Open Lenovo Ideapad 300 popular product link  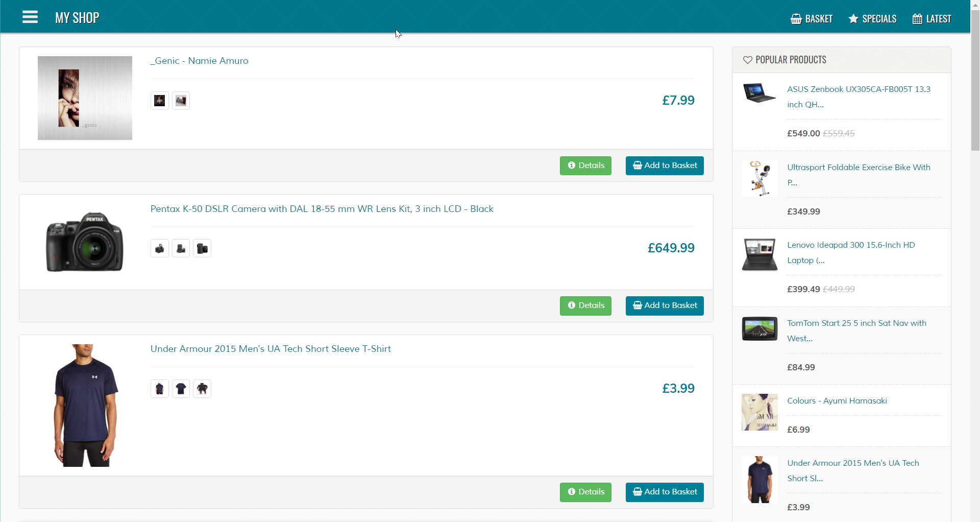coord(851,252)
